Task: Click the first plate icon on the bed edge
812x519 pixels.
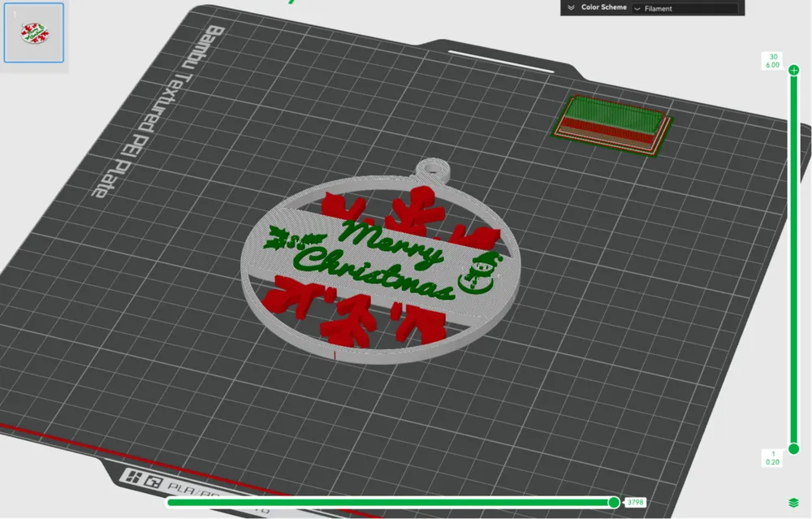Action: click(128, 479)
